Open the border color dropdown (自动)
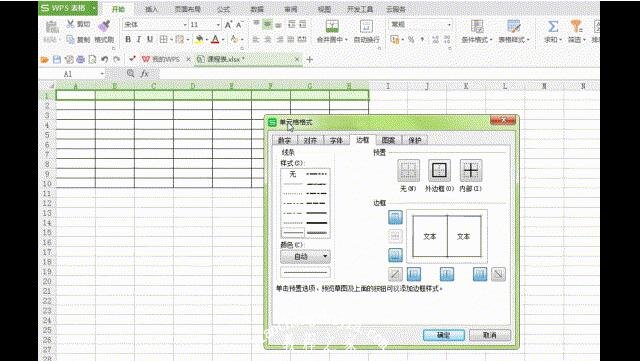Screen dimensions: 641x361 click(305, 256)
